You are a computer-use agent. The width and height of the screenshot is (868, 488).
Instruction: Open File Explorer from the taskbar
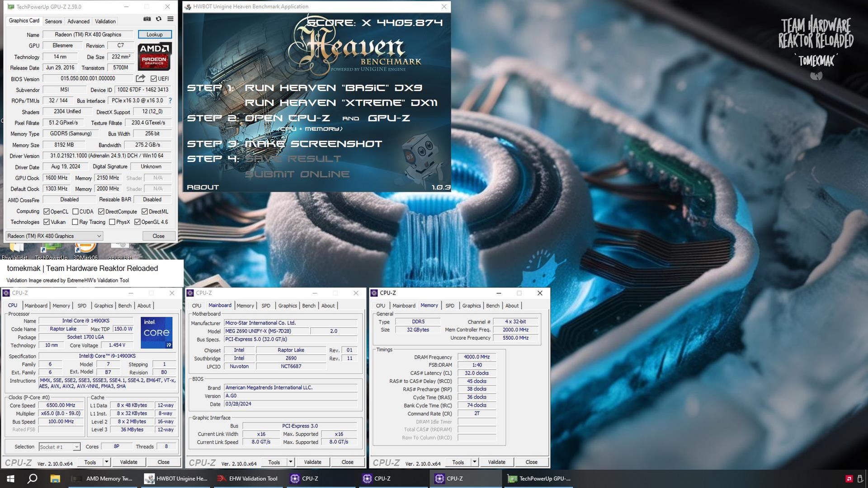pyautogui.click(x=55, y=479)
